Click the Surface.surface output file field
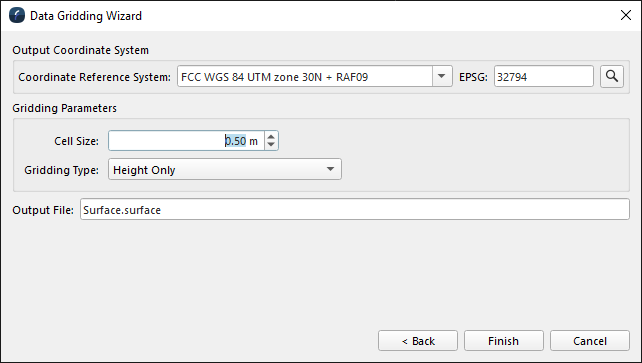The height and width of the screenshot is (363, 642). pyautogui.click(x=355, y=210)
